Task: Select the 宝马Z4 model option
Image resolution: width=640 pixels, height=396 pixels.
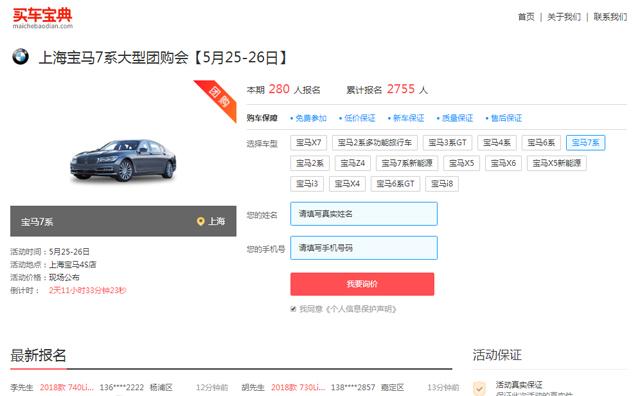Action: pos(353,163)
